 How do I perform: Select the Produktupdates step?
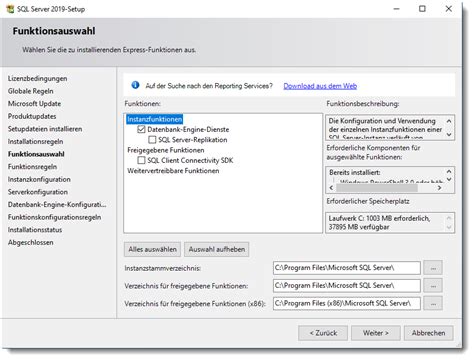tap(32, 116)
